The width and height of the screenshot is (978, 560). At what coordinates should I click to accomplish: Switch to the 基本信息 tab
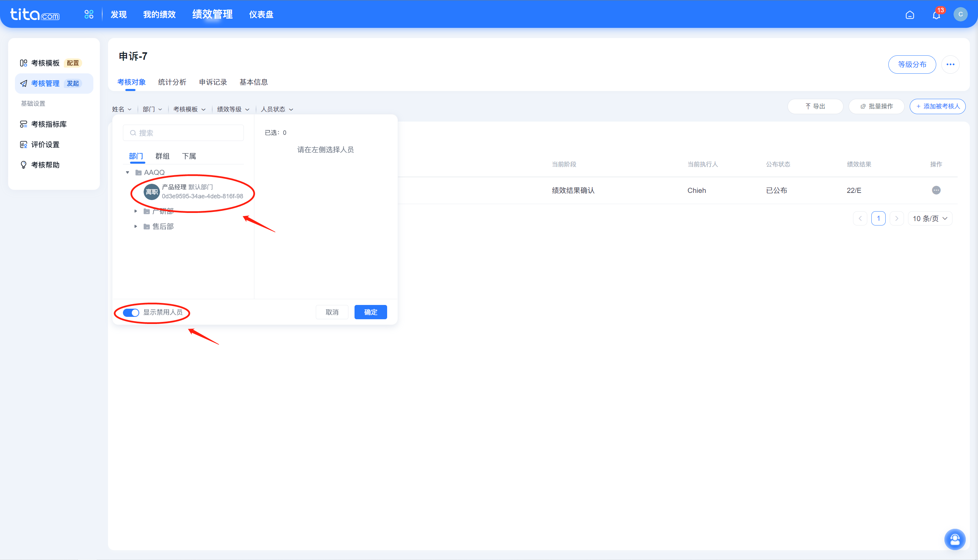[x=253, y=82]
